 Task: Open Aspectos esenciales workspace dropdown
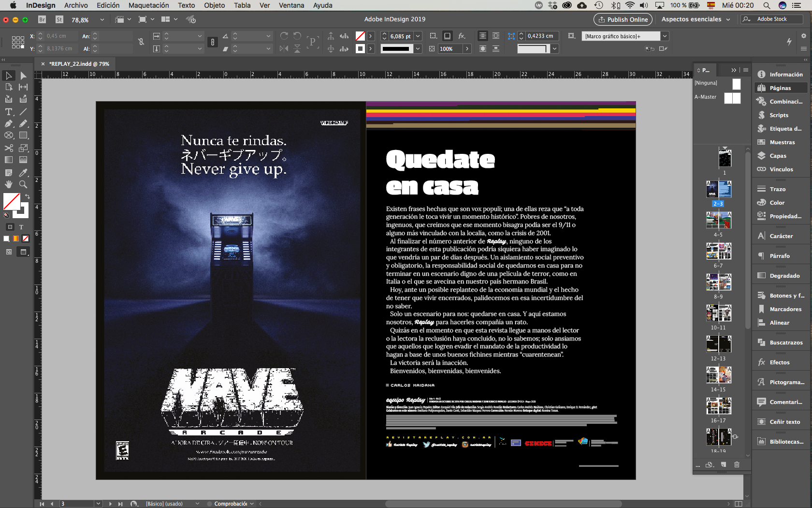(696, 19)
